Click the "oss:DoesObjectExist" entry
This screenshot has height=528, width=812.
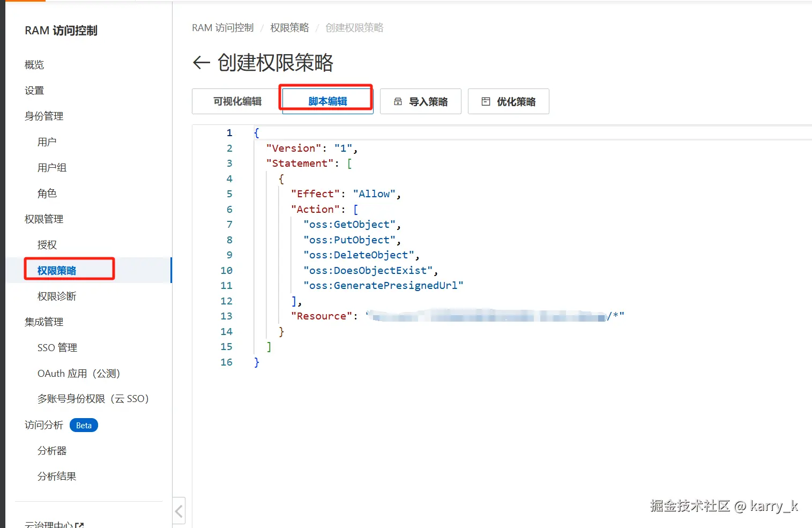(x=370, y=271)
